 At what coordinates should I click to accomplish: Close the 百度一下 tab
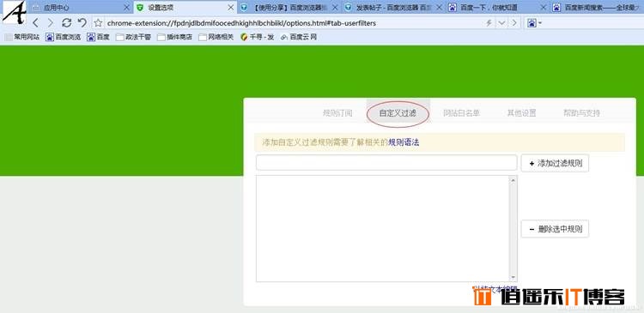point(543,8)
